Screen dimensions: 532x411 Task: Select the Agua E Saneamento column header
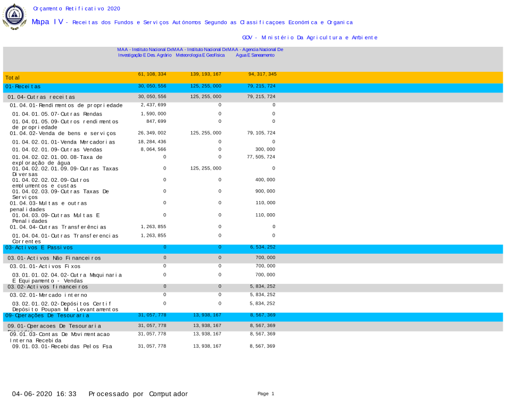click(x=255, y=52)
